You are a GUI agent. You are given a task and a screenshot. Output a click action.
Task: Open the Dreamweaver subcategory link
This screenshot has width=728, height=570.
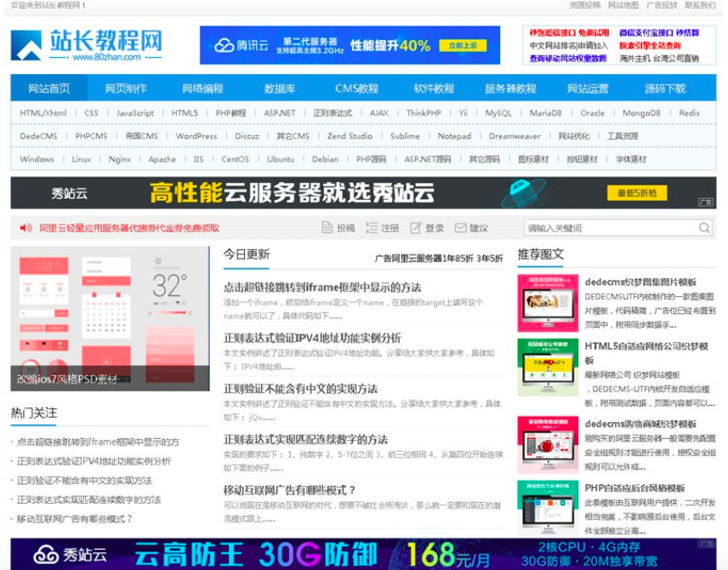pyautogui.click(x=515, y=136)
